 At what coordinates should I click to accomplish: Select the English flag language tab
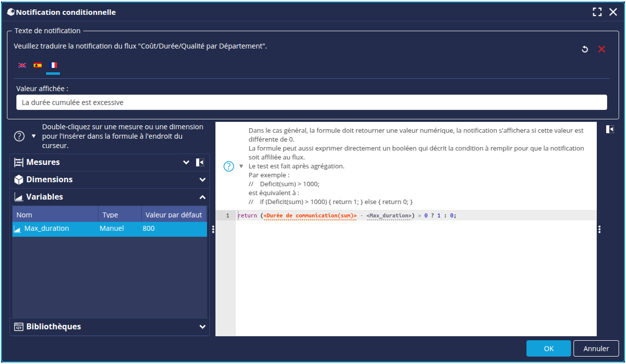[x=22, y=65]
